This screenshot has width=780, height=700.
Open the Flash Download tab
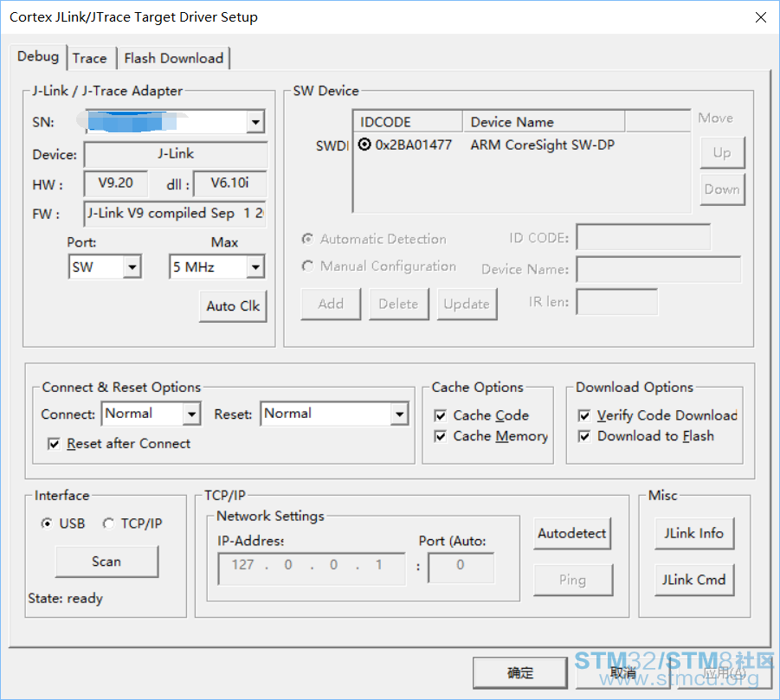[x=174, y=58]
